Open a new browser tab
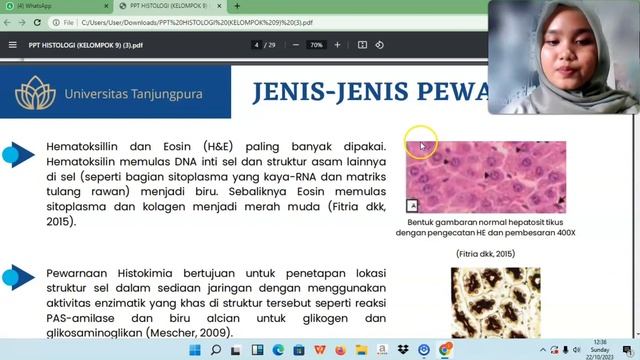The image size is (640, 360). pos(237,6)
